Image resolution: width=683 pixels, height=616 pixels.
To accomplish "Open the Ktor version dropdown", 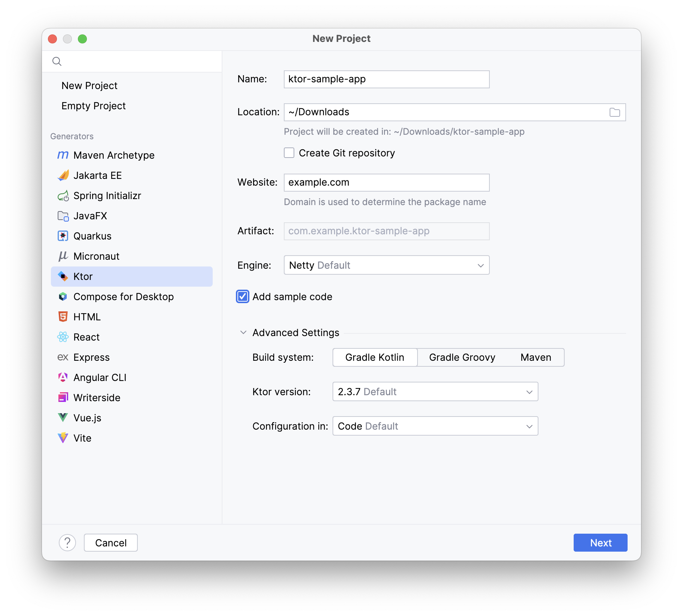I will 435,392.
